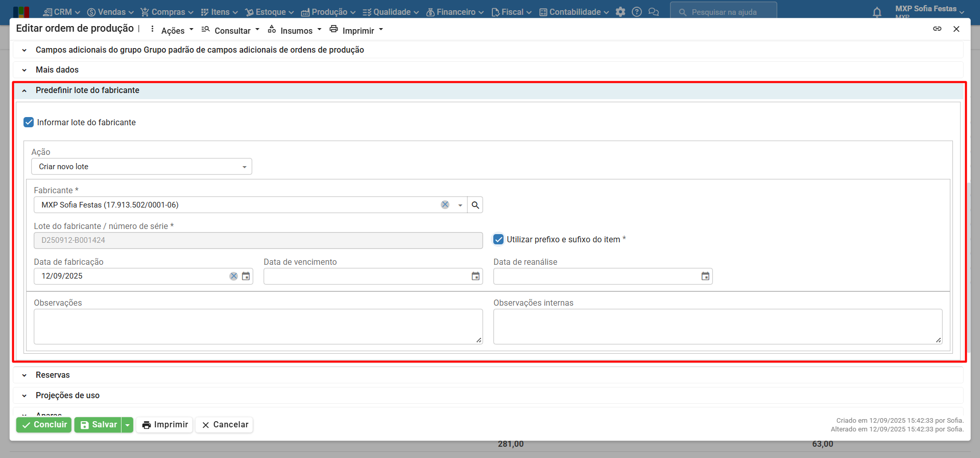Clear the Fabricante field selection
This screenshot has width=980, height=458.
click(x=445, y=204)
